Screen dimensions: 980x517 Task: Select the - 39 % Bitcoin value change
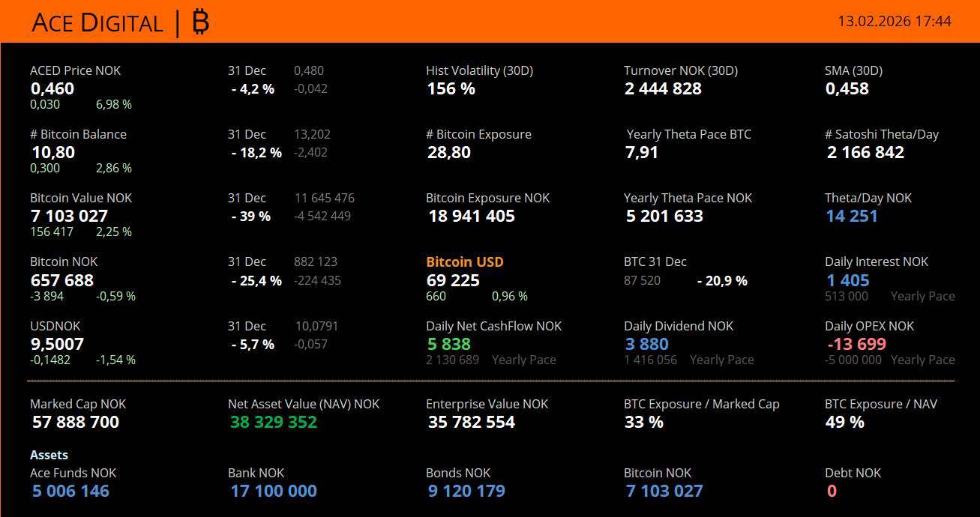(x=250, y=216)
